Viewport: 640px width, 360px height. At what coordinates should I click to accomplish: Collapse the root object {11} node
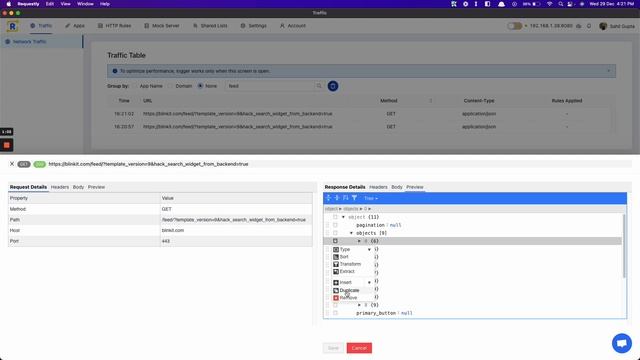coord(343,217)
